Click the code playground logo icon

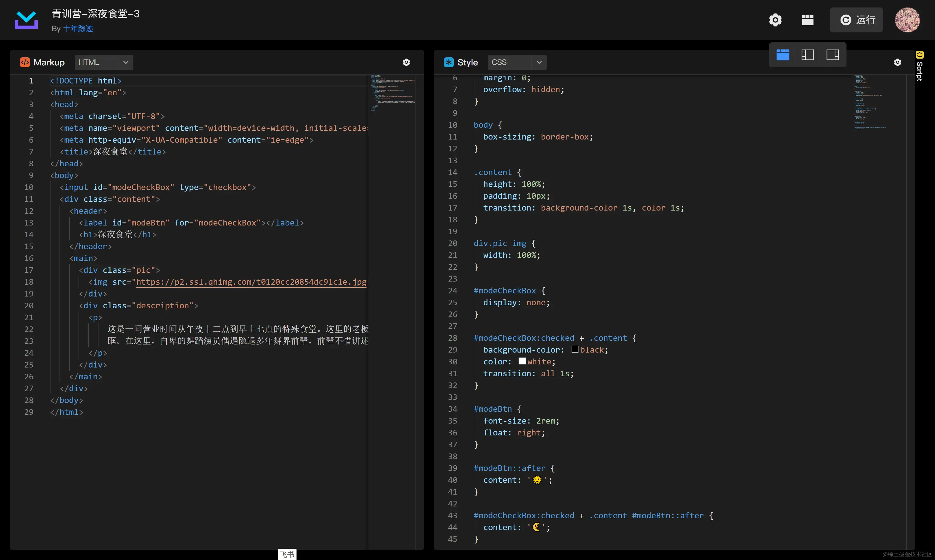(26, 20)
